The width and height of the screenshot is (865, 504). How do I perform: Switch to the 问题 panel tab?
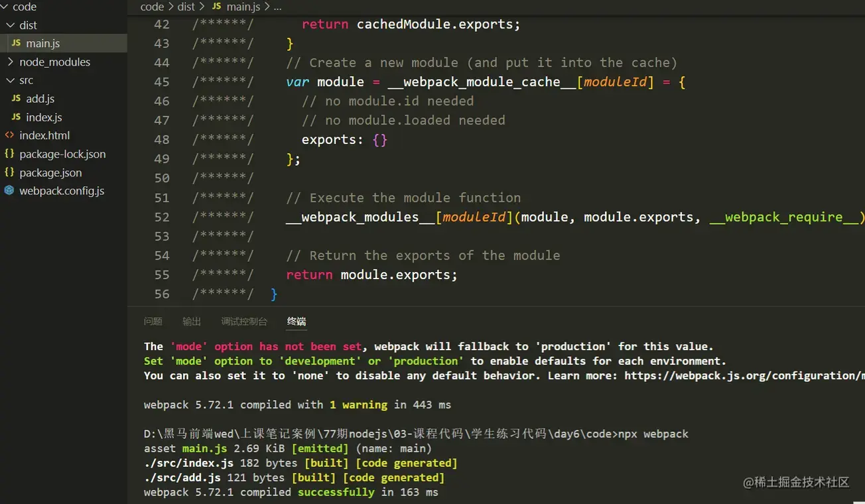pyautogui.click(x=153, y=321)
